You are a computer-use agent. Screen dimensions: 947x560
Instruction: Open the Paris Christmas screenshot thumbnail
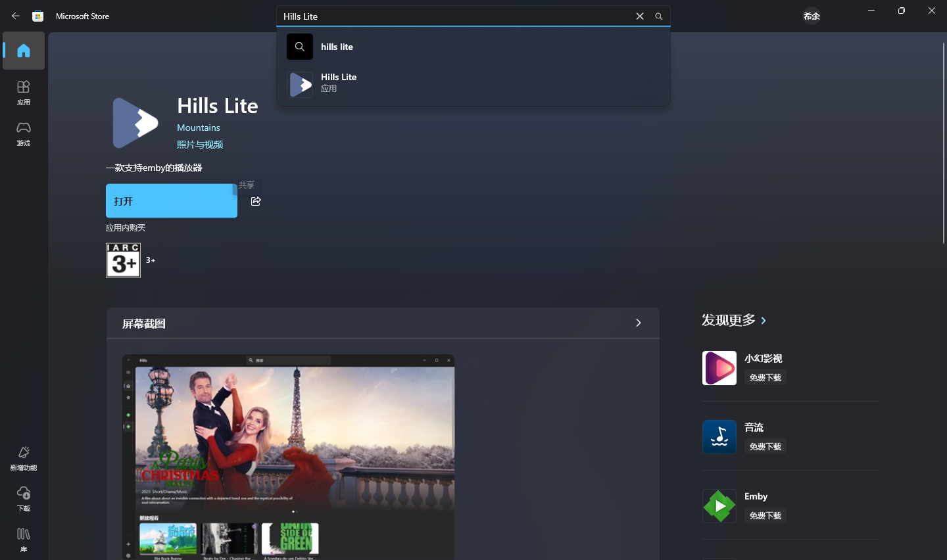point(289,457)
